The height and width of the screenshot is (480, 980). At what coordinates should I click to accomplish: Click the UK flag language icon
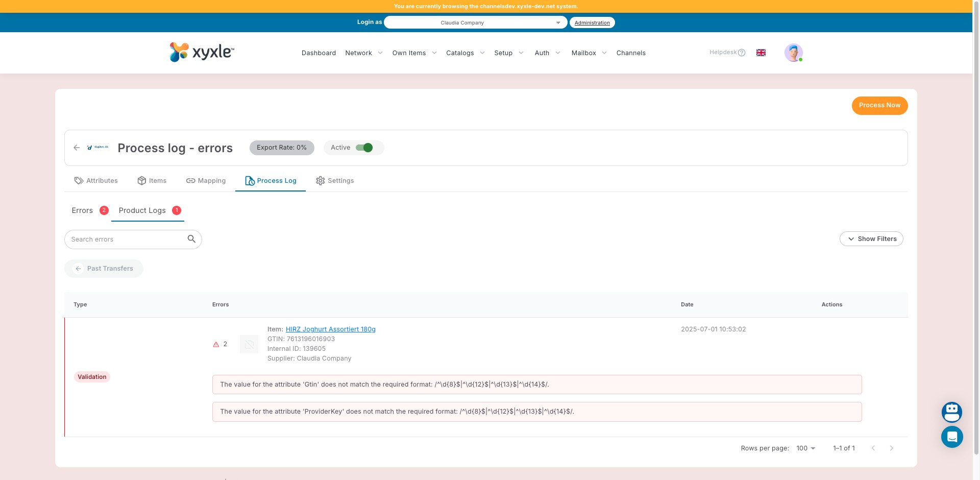tap(761, 53)
